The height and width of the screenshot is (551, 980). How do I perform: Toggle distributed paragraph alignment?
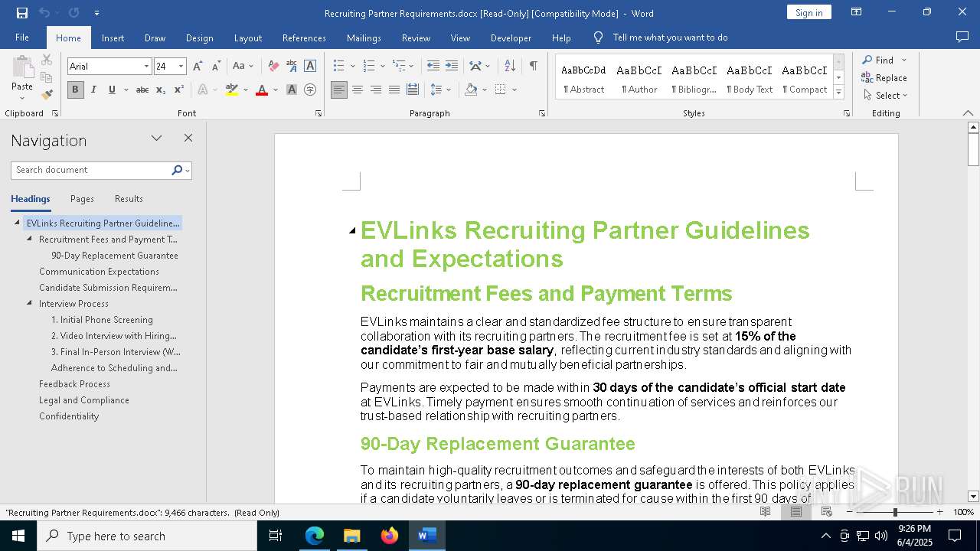[x=413, y=90]
